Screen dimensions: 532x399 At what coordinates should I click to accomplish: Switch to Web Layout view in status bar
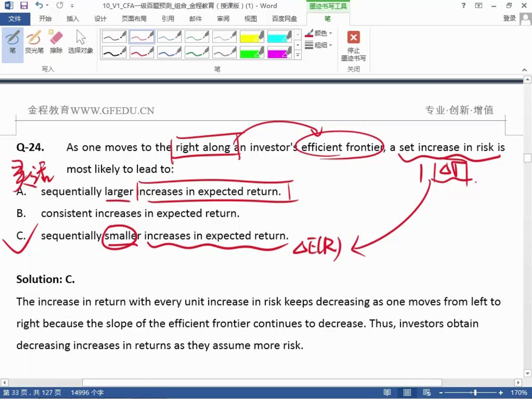(x=427, y=393)
